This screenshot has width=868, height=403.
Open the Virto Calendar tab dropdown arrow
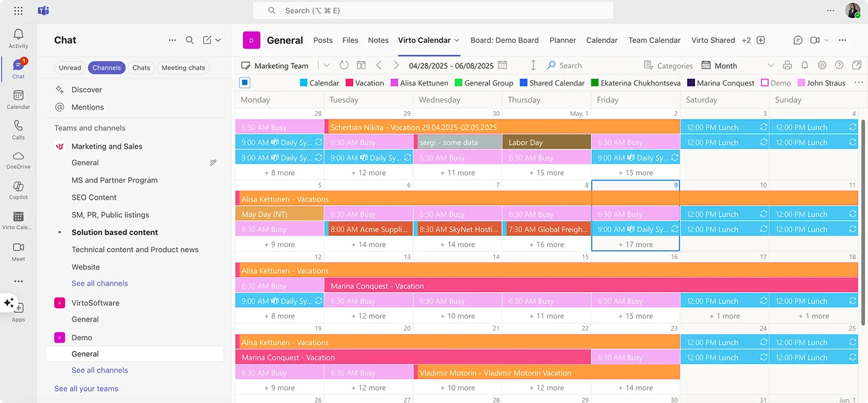456,40
